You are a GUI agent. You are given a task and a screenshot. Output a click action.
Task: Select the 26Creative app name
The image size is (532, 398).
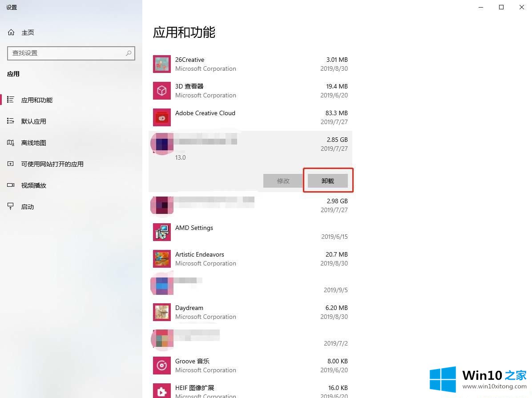pos(189,60)
